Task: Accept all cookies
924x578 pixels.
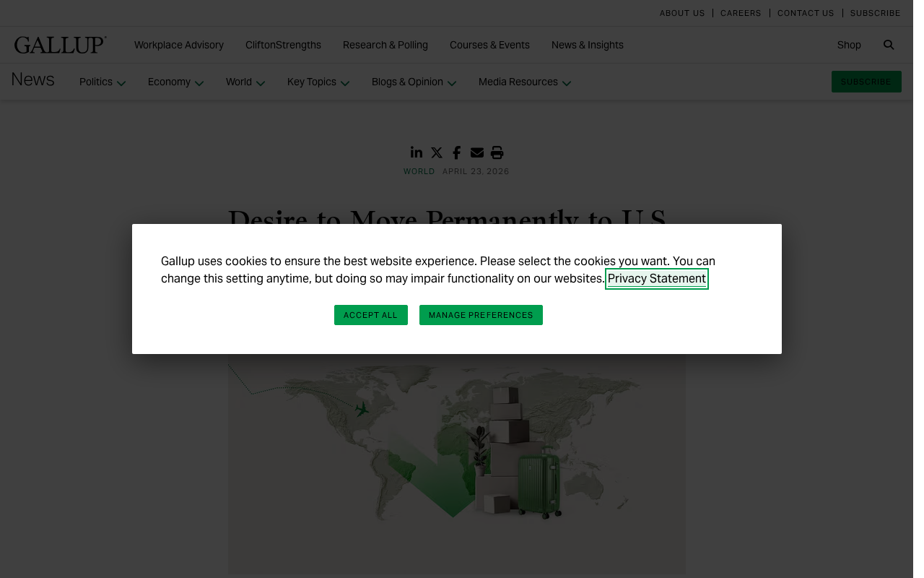Action: click(371, 315)
